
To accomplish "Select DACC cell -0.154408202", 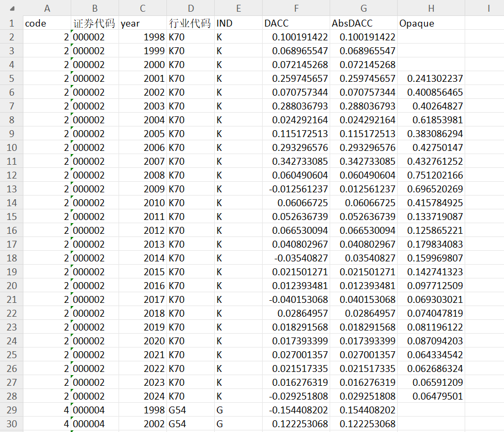I will pos(296,410).
